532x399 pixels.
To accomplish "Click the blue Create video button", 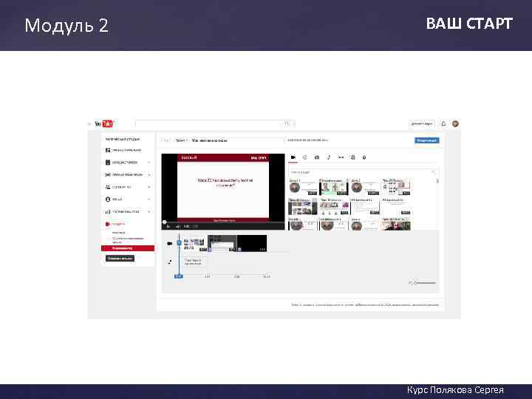I will click(x=426, y=140).
